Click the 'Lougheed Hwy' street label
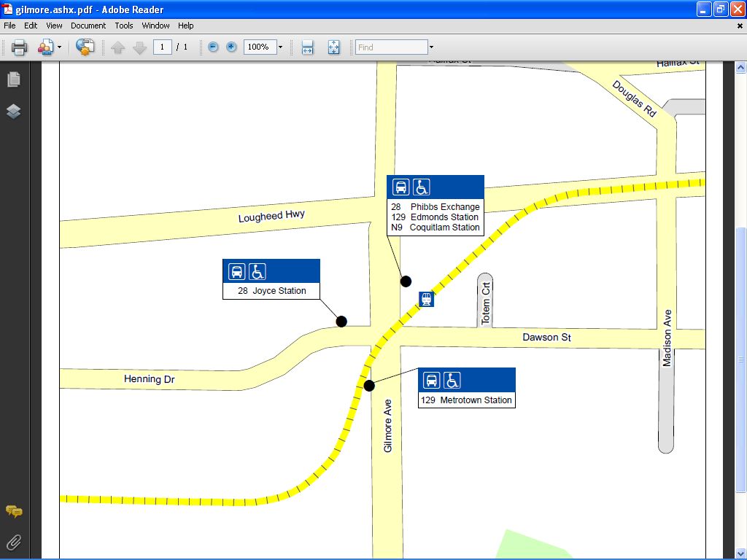Screen dimensions: 747x560 [271, 216]
